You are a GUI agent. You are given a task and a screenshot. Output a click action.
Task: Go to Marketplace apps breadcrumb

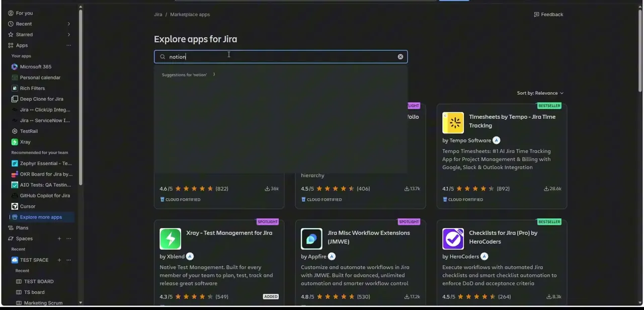190,15
